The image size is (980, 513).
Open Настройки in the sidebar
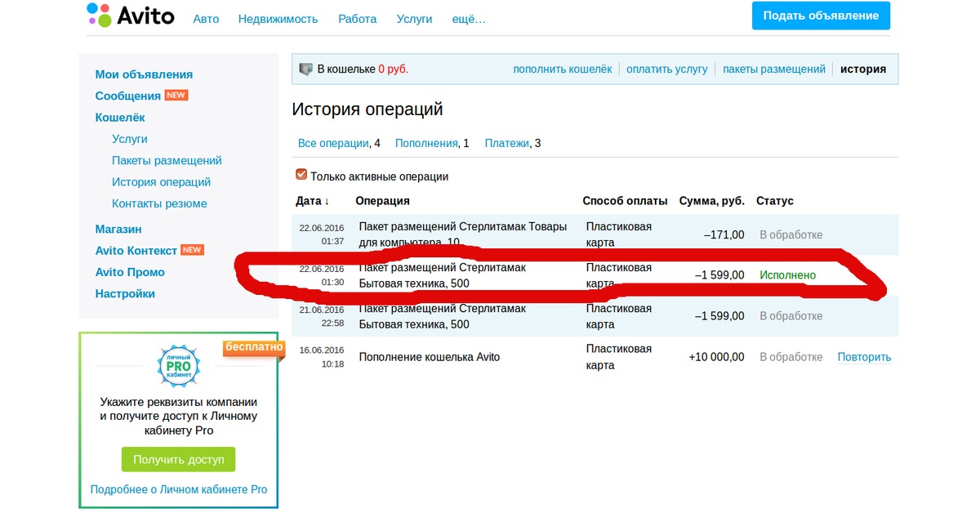(x=125, y=293)
